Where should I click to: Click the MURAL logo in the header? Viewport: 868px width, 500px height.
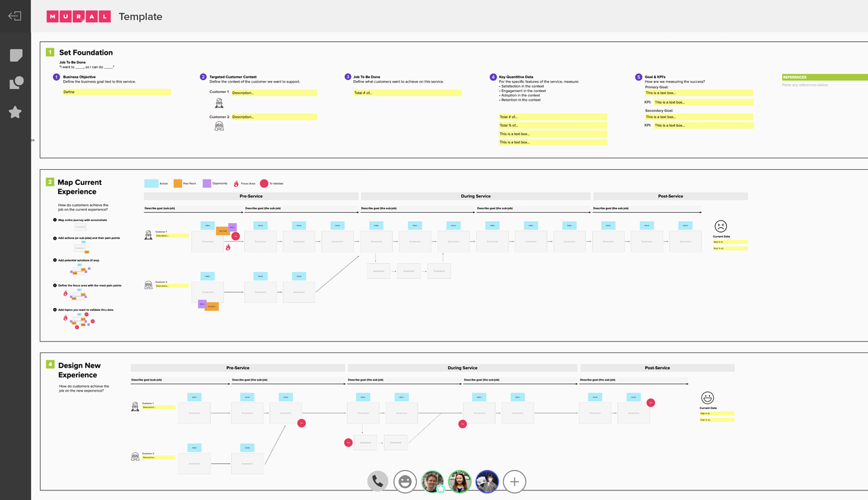[x=78, y=16]
